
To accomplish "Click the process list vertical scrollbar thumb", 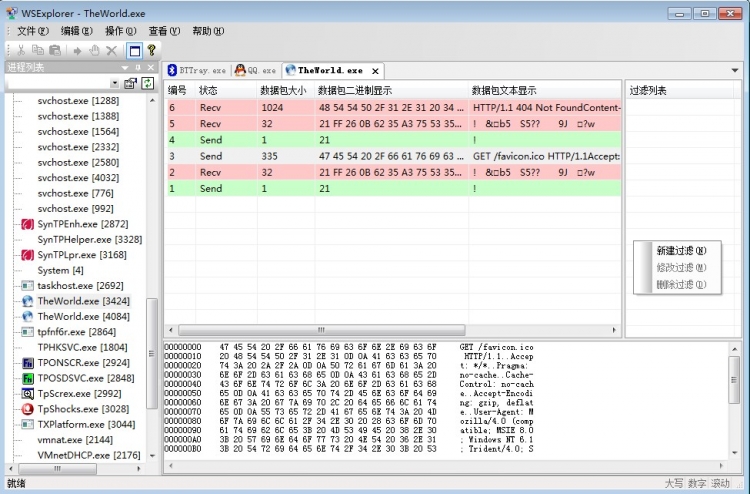I will pos(152,353).
